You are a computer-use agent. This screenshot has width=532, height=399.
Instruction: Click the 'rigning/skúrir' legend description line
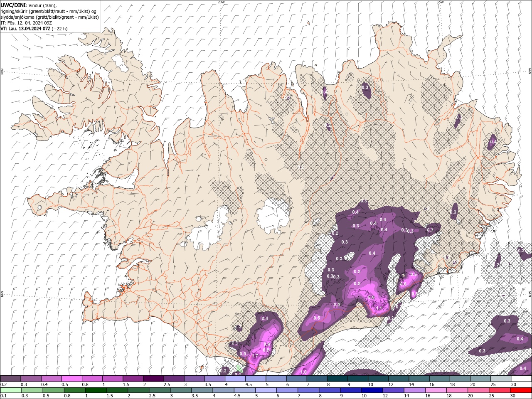coord(49,11)
